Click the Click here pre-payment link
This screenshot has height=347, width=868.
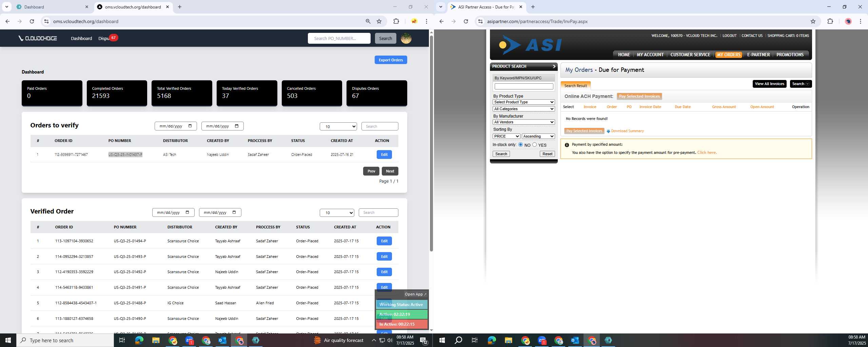pyautogui.click(x=707, y=152)
